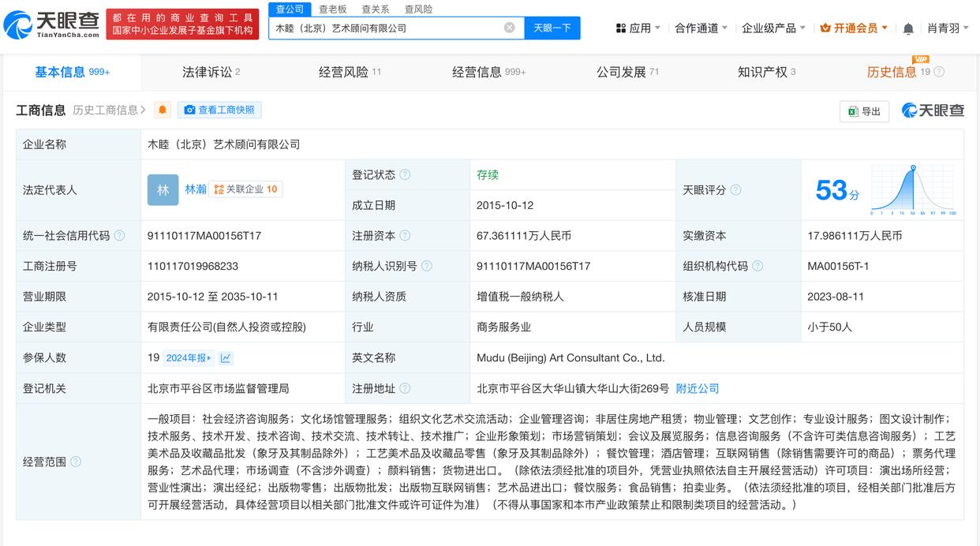The width and height of the screenshot is (980, 546).
Task: Expand the 2024年报 year selector
Action: pyautogui.click(x=189, y=357)
